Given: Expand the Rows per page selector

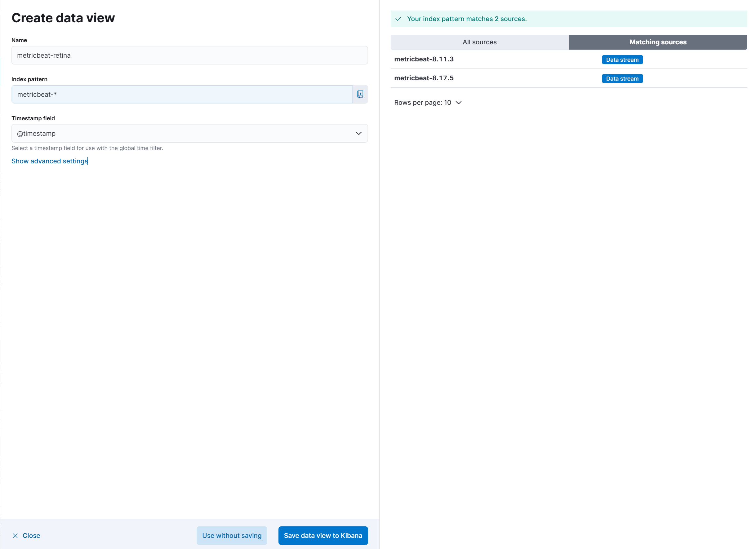Looking at the screenshot, I should (x=428, y=103).
